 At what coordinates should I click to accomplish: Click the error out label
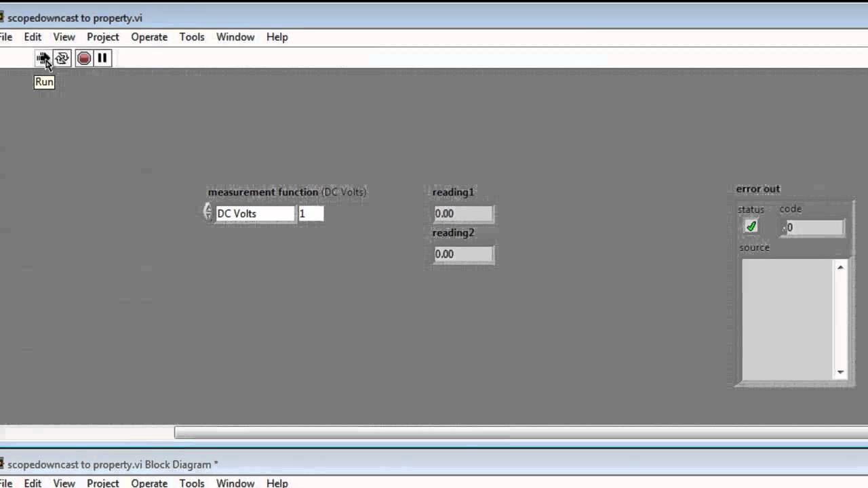758,188
